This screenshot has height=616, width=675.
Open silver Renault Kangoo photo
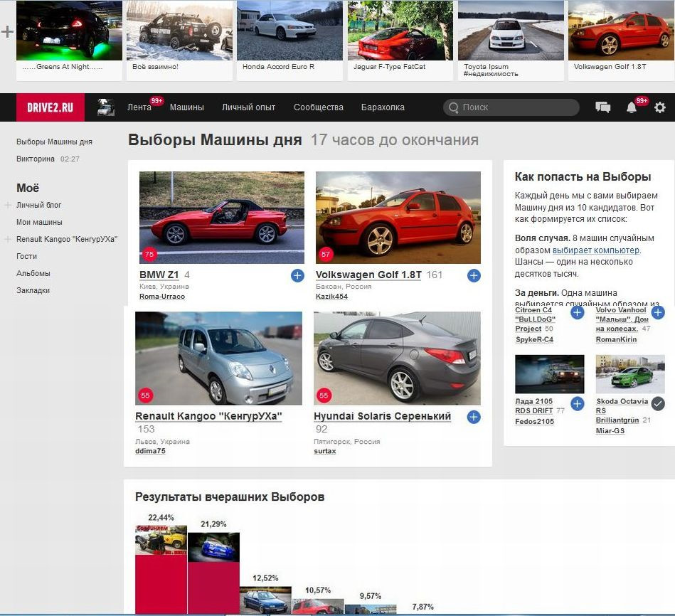(218, 359)
